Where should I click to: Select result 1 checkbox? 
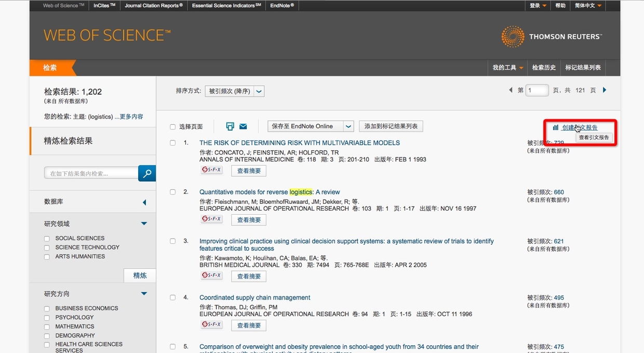173,142
